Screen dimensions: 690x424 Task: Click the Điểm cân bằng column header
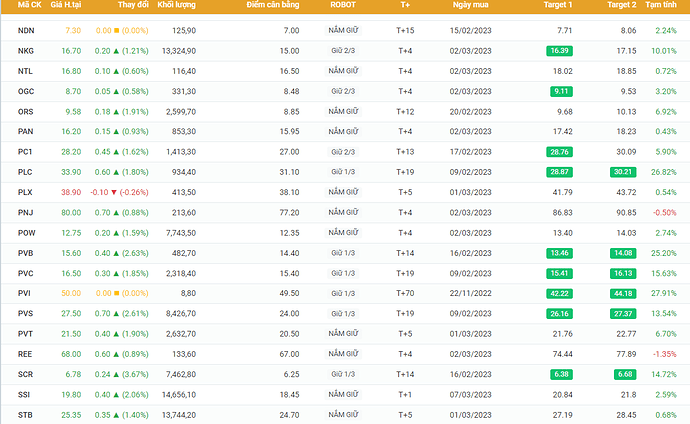[x=273, y=5]
